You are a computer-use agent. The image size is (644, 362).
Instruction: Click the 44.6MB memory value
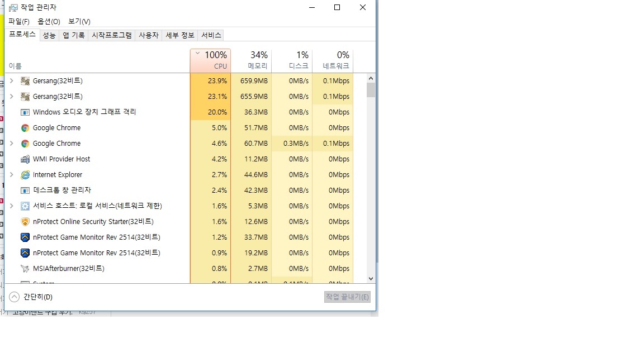(x=256, y=174)
